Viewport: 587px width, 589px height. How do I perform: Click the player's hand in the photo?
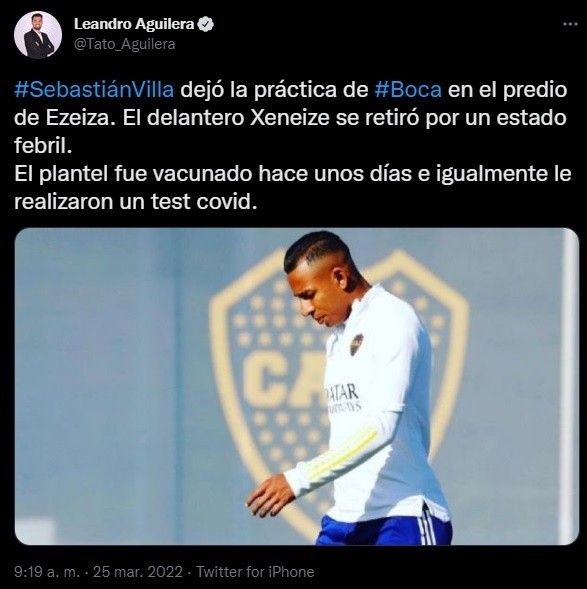269,495
